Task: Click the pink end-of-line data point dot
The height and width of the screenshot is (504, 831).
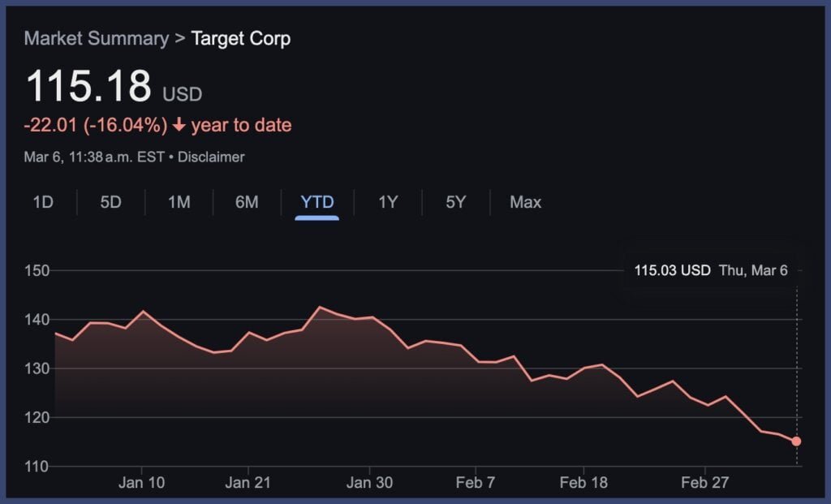Action: click(x=796, y=442)
